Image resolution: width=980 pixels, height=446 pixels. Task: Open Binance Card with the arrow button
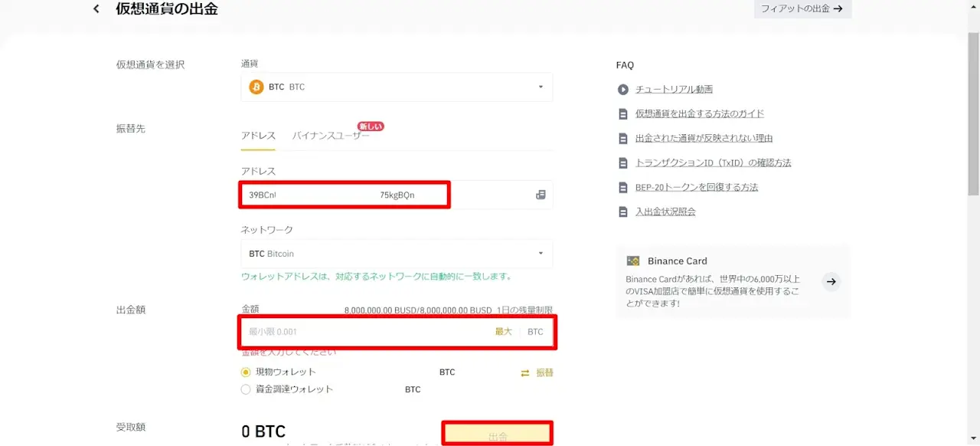[831, 281]
